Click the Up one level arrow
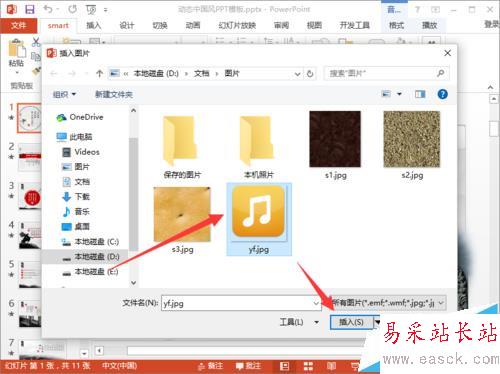Image resolution: width=500 pixels, height=374 pixels. [x=99, y=74]
